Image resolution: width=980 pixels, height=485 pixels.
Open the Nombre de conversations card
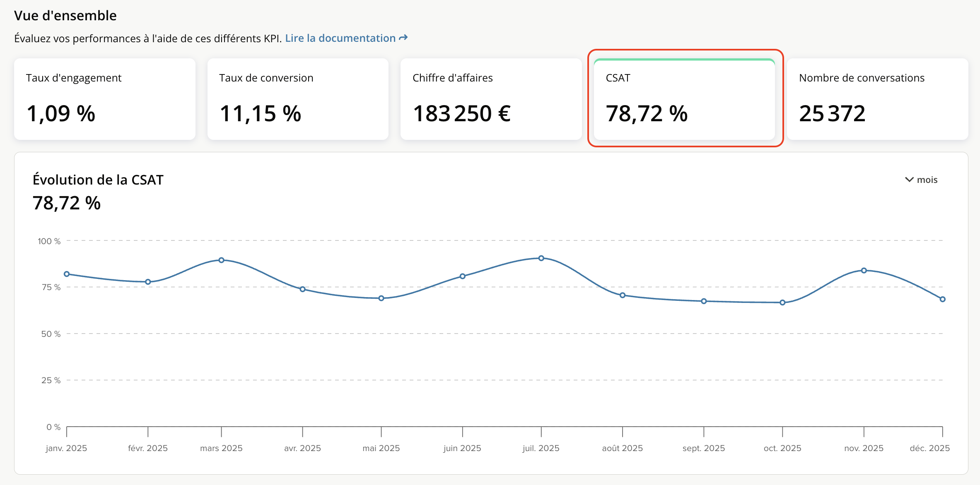(877, 99)
